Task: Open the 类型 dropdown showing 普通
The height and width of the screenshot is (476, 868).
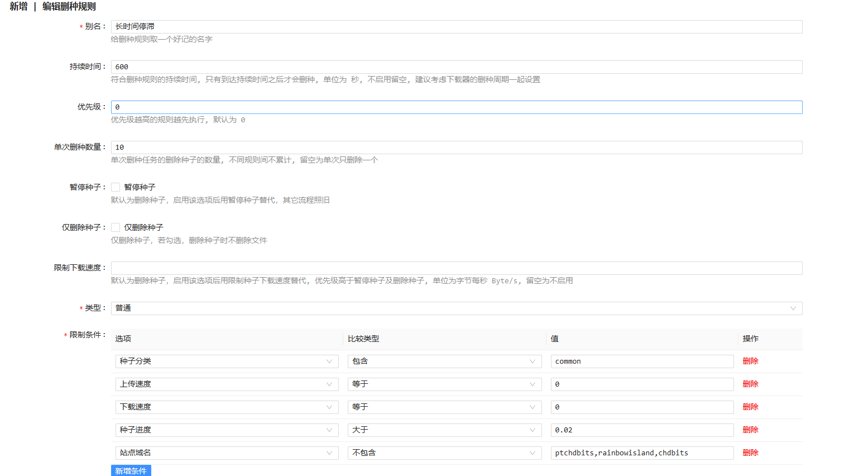Action: point(456,308)
